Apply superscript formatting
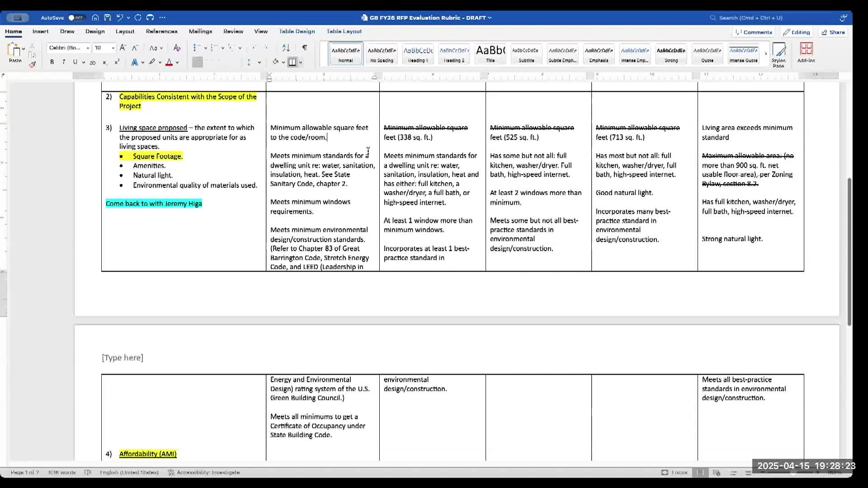The width and height of the screenshot is (868, 488). [117, 62]
